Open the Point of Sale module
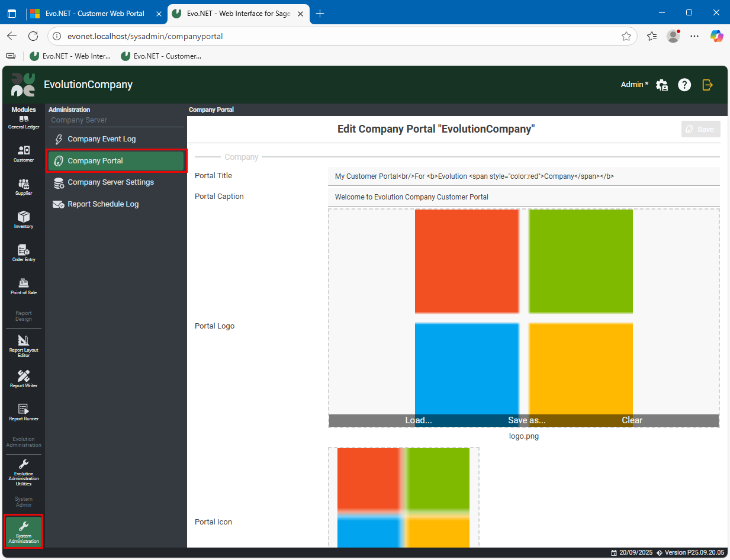The image size is (730, 560). [24, 287]
